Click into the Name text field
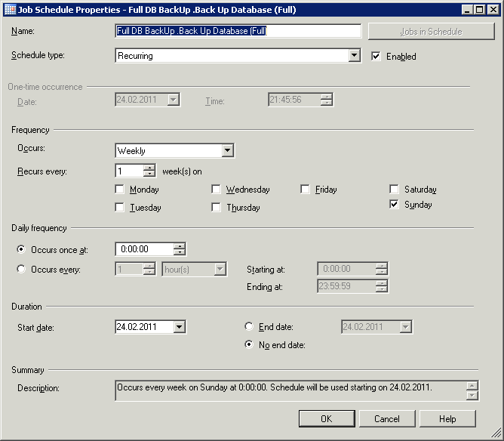This screenshot has height=441, width=504. click(x=238, y=31)
